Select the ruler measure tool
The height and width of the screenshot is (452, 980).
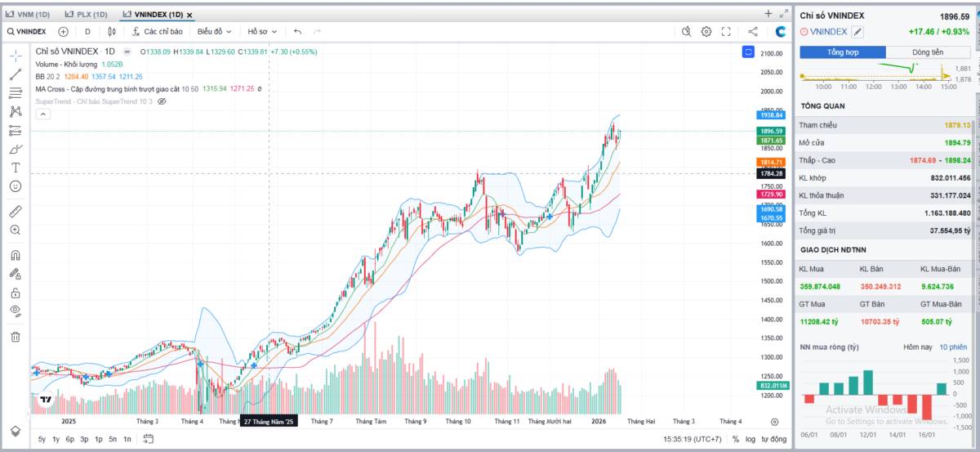point(16,211)
